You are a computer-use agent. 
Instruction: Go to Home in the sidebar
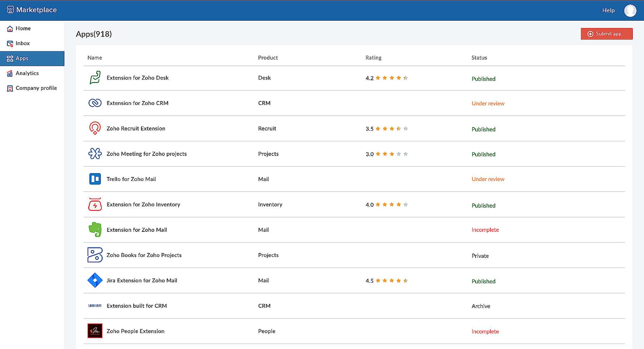[23, 28]
